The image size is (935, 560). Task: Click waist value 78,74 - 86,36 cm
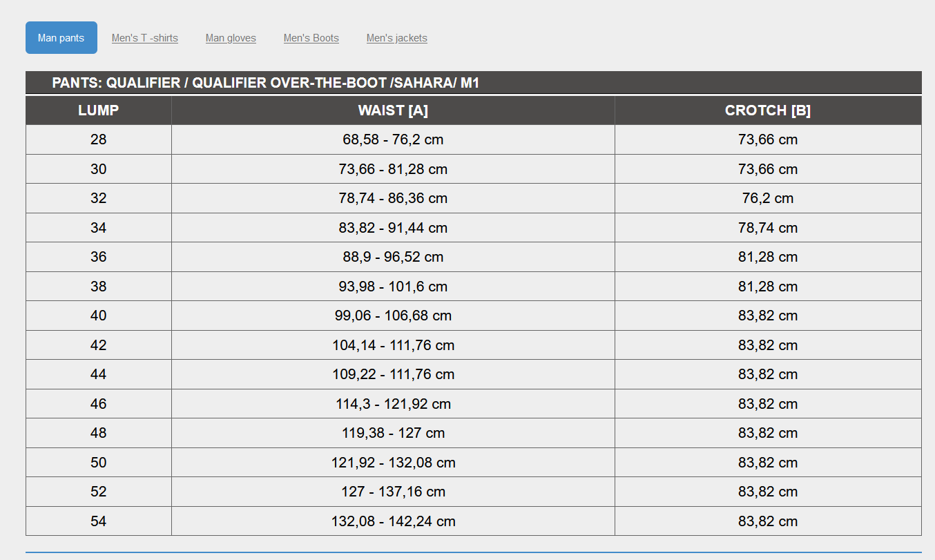click(393, 198)
